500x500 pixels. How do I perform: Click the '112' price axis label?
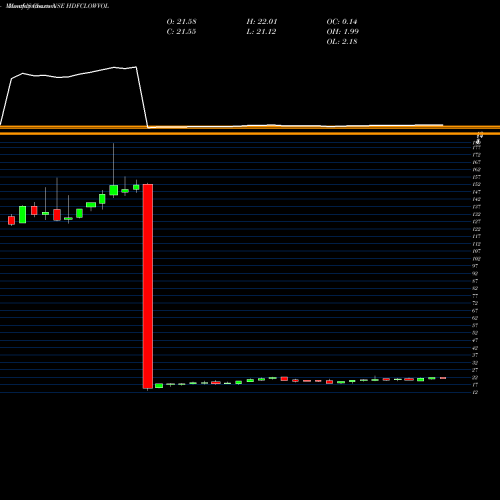pyautogui.click(x=476, y=244)
